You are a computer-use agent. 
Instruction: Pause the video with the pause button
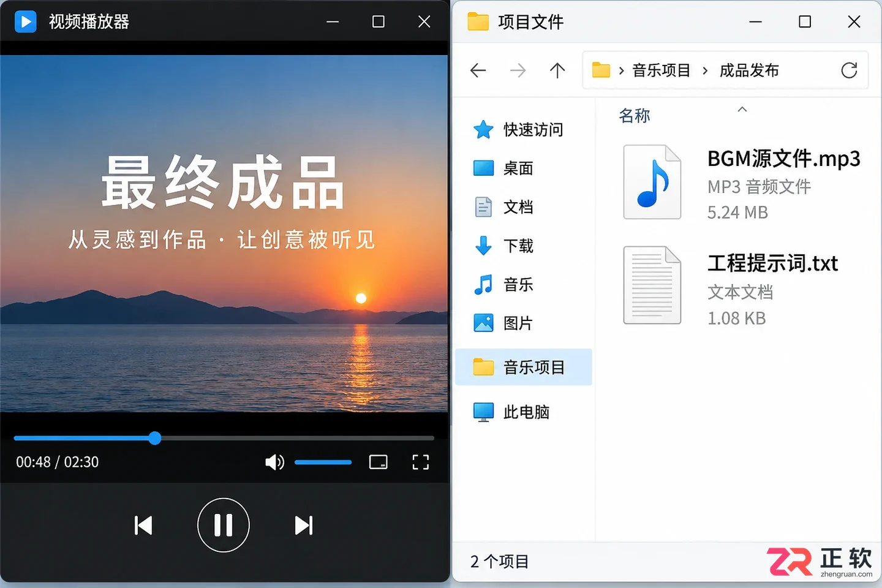[x=224, y=525]
